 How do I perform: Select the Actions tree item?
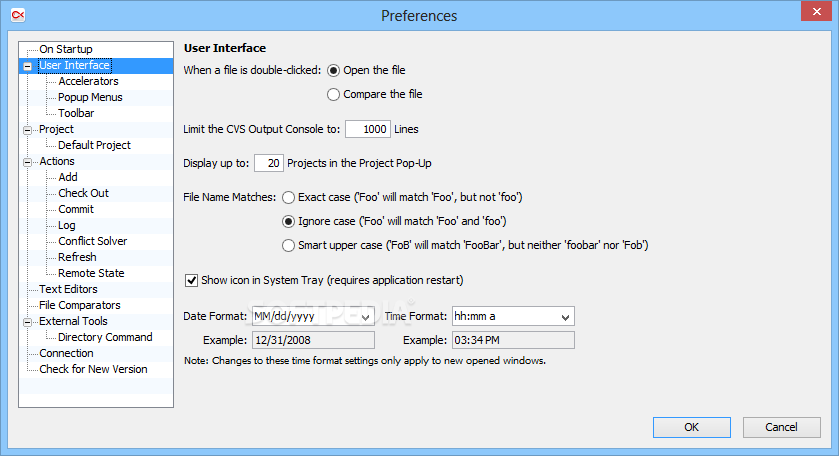click(57, 162)
